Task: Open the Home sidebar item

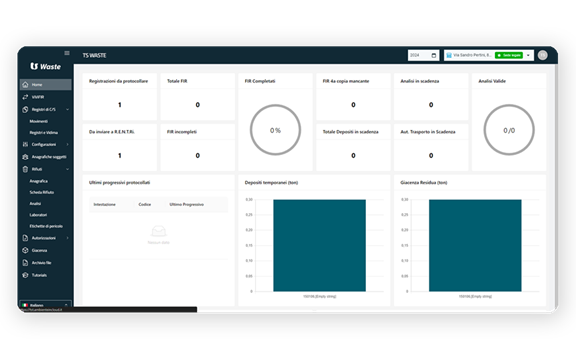Action: point(46,85)
